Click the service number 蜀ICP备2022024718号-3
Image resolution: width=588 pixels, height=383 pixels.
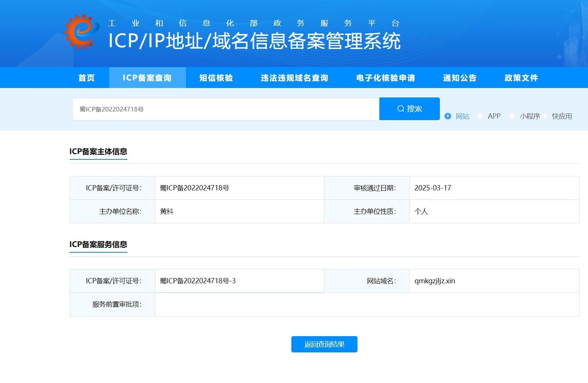[x=198, y=281]
